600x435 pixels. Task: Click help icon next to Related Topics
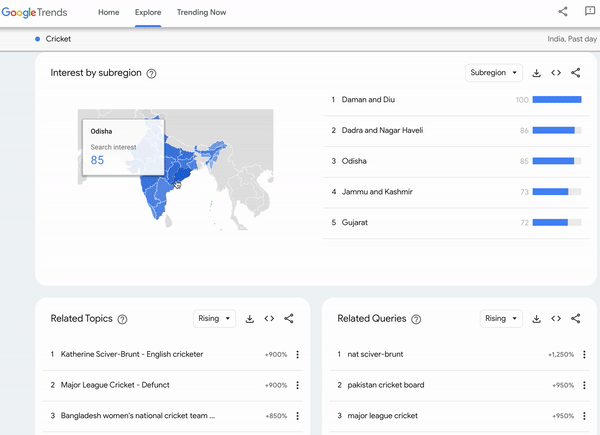click(x=122, y=319)
